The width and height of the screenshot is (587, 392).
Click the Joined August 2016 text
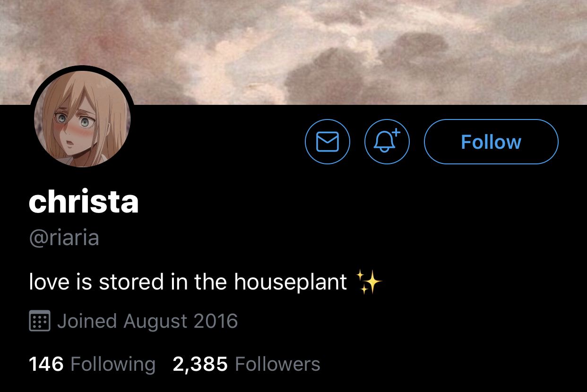[147, 321]
